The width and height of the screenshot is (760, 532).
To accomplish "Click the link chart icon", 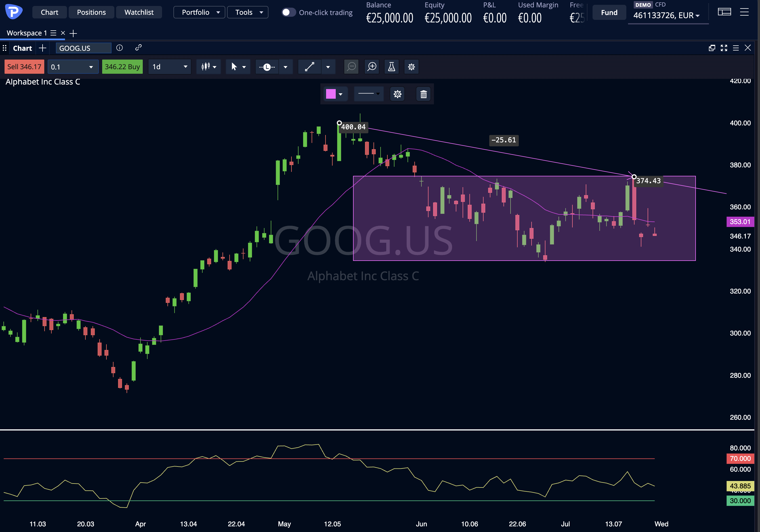I will click(x=138, y=48).
